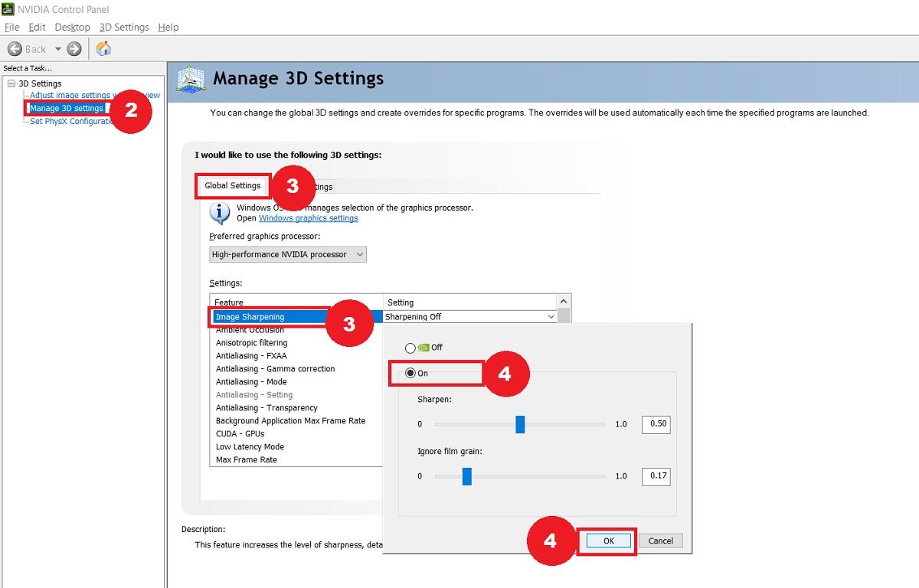Select the Image Sharpening feature row
Screen dimensions: 919x588
coord(296,316)
